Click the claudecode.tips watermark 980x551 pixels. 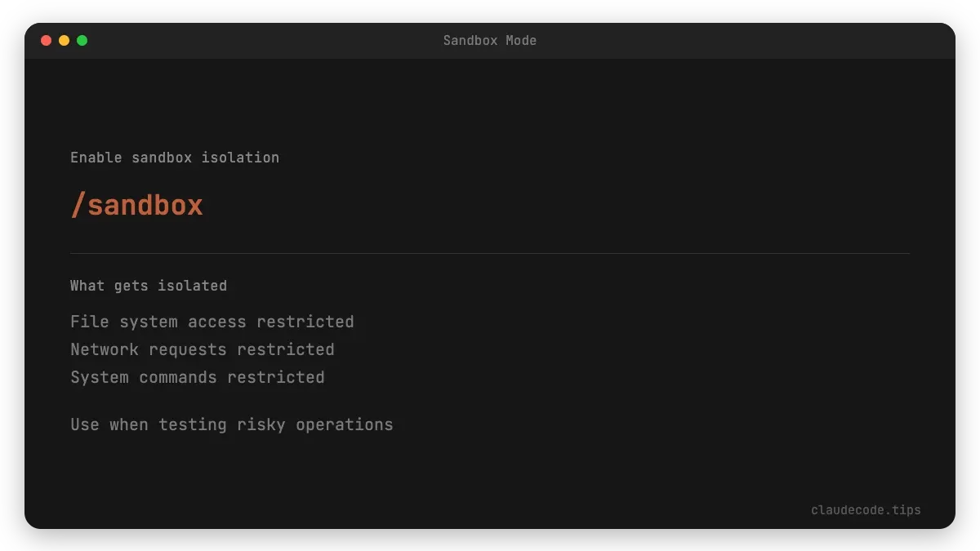point(866,509)
